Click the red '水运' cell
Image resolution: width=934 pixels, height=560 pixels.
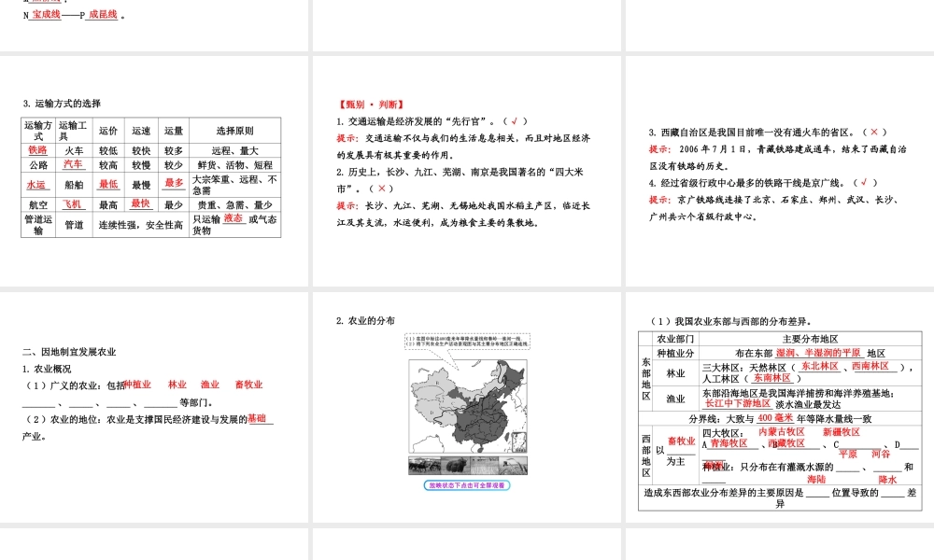pyautogui.click(x=36, y=185)
